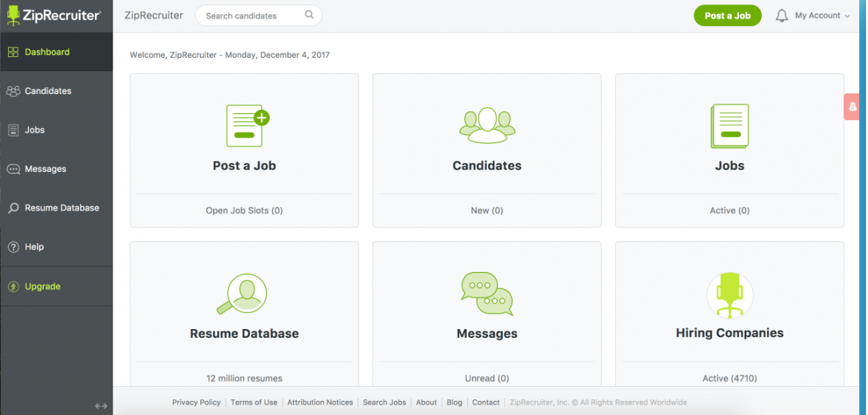Open the Search Jobs footer link
Screen dimensions: 868x415
tap(384, 402)
